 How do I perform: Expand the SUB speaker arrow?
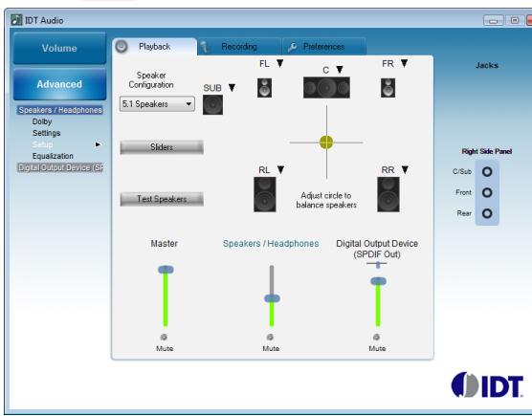point(232,88)
